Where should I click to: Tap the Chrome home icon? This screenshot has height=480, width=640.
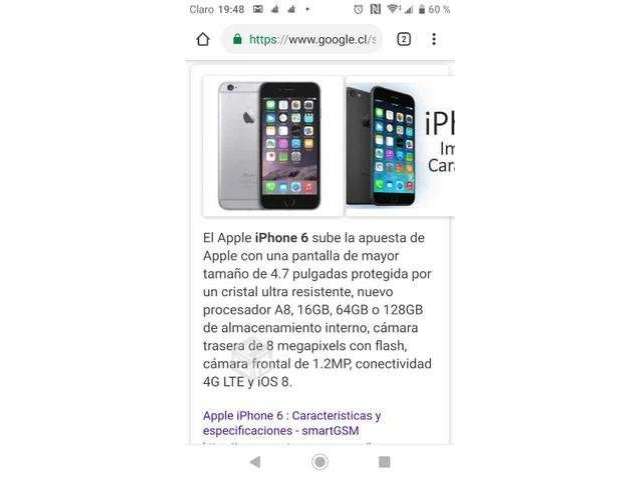[203, 40]
